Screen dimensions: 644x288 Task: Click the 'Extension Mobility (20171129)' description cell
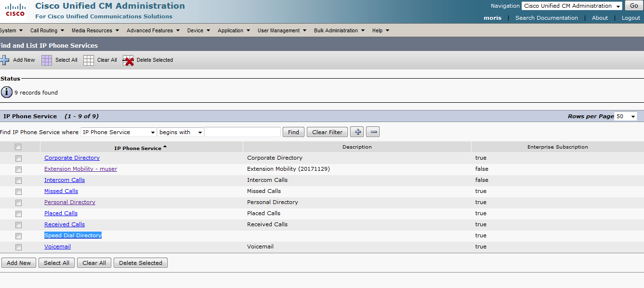288,169
